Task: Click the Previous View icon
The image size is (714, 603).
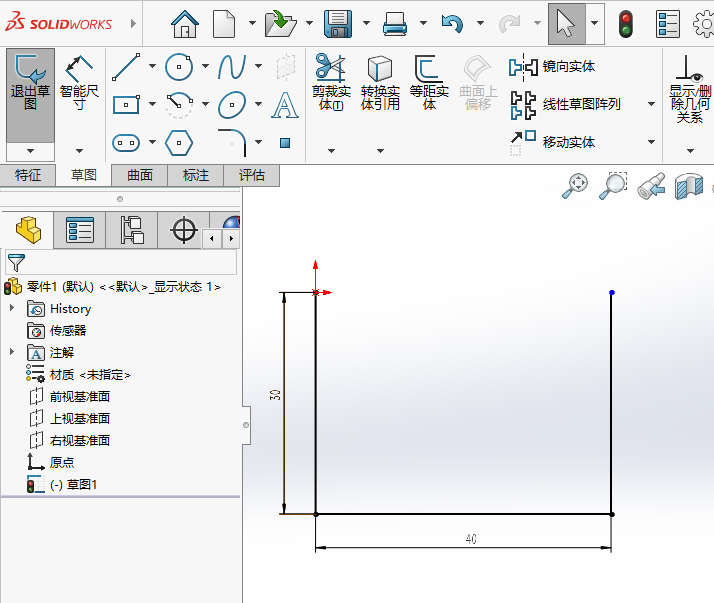Action: click(x=651, y=186)
